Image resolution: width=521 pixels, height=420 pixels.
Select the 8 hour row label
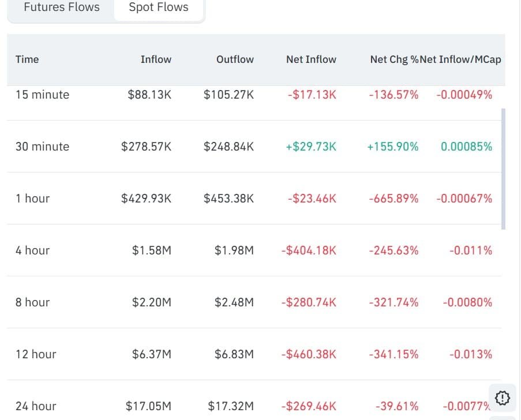(x=32, y=302)
